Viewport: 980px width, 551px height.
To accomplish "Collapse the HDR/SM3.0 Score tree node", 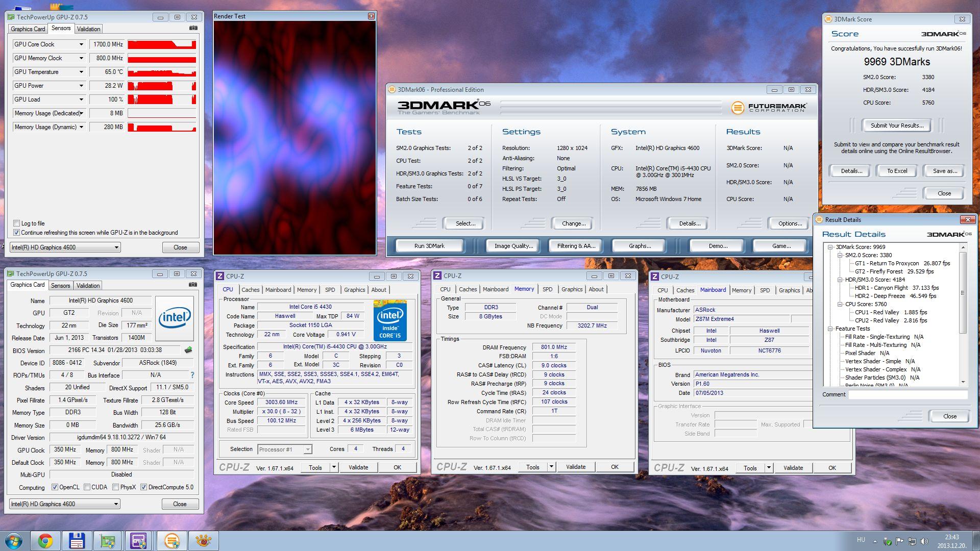I will 840,280.
